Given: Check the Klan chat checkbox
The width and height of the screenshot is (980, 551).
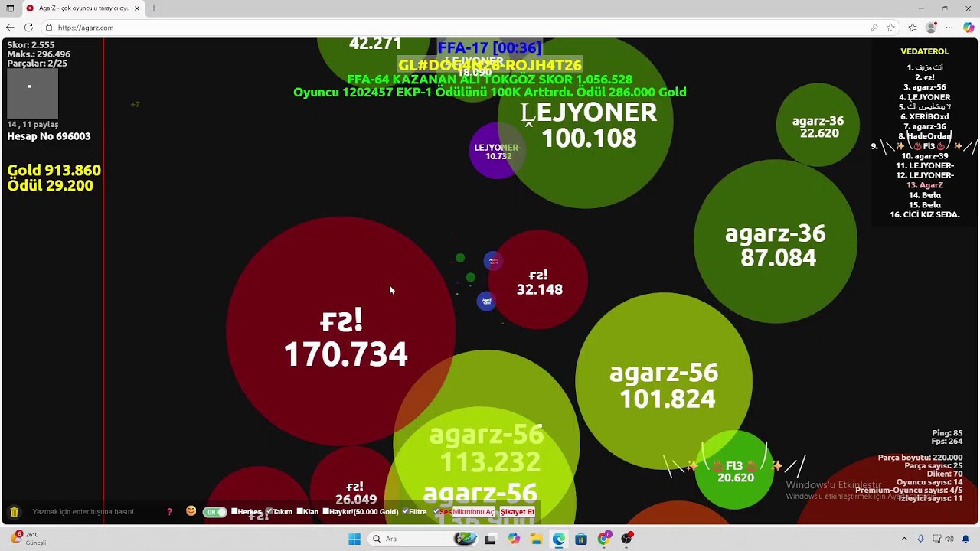Looking at the screenshot, I should tap(299, 511).
